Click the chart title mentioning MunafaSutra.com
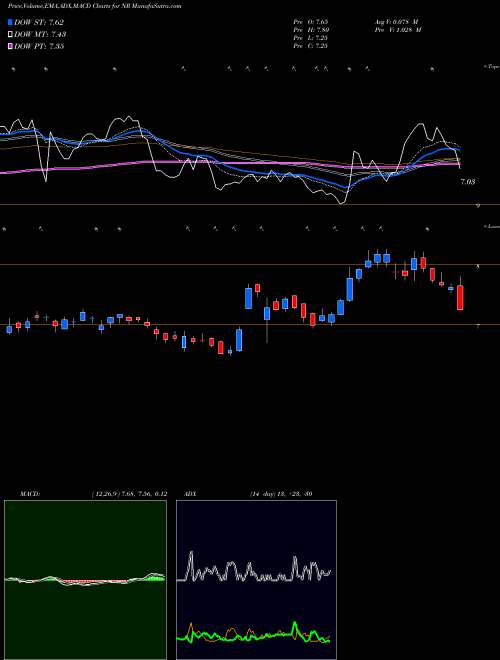 tap(95, 7)
